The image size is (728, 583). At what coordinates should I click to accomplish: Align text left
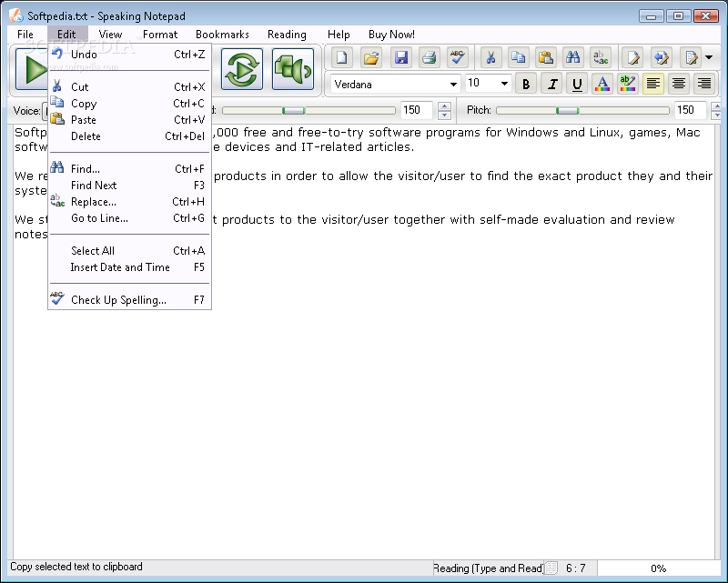(x=653, y=84)
